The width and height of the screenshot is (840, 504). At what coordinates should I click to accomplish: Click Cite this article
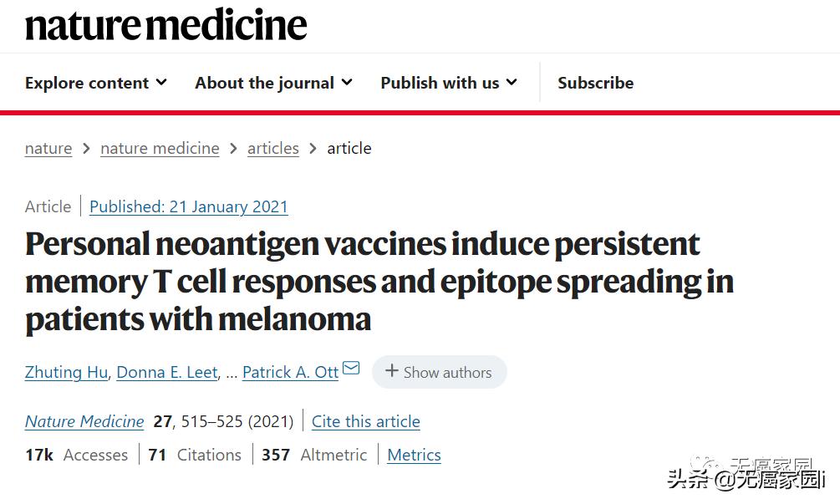[366, 421]
